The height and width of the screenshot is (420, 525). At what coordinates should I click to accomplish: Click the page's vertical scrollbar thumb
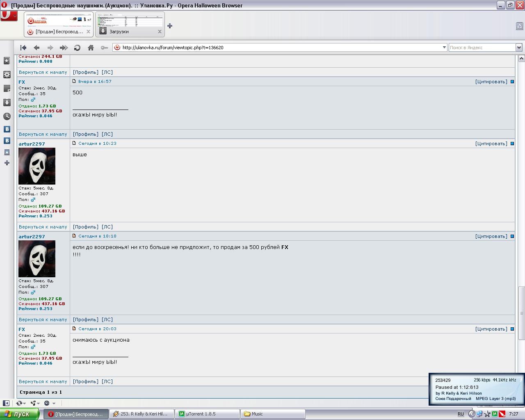click(521, 313)
